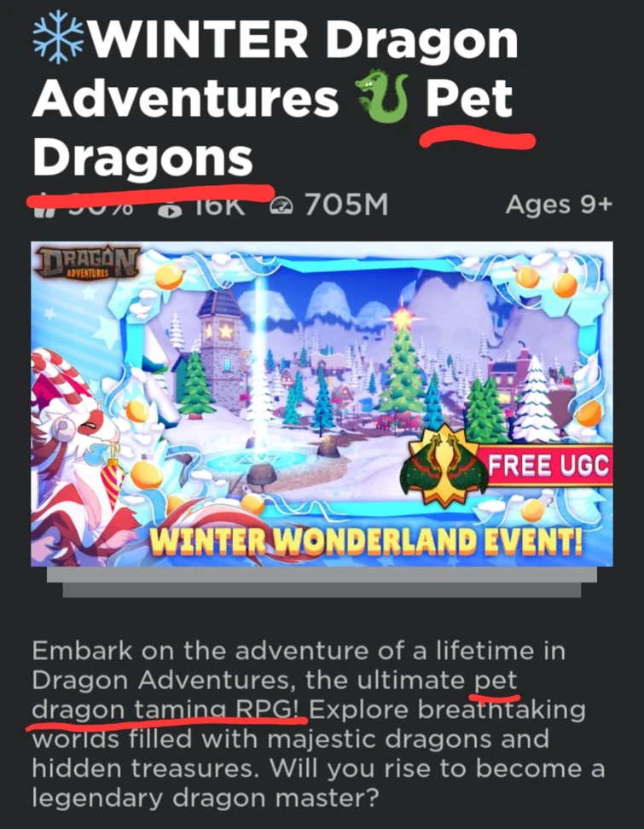Click the WINTER WONDERLAND EVENT! caption
644x829 pixels.
coord(365,540)
